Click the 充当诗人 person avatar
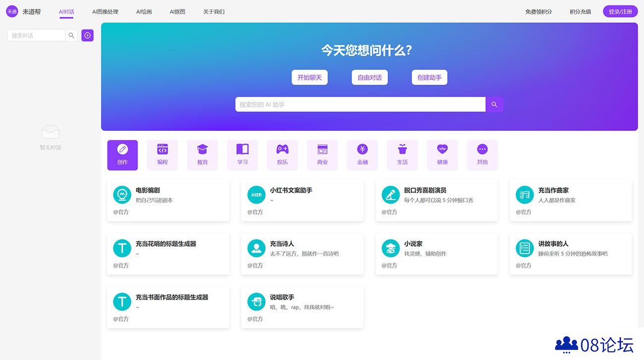The height and width of the screenshot is (360, 644). [x=256, y=248]
